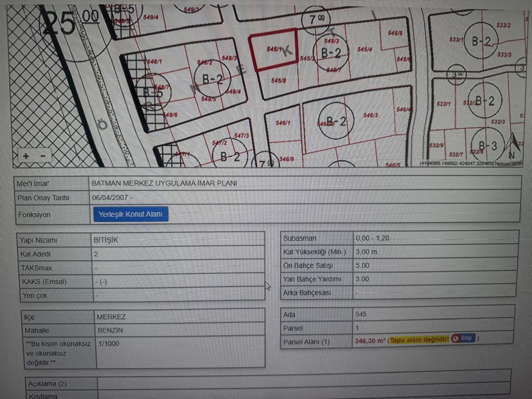Screen dimensions: 532x399
Task: Zoom out the map with minus button
Action: (x=43, y=156)
